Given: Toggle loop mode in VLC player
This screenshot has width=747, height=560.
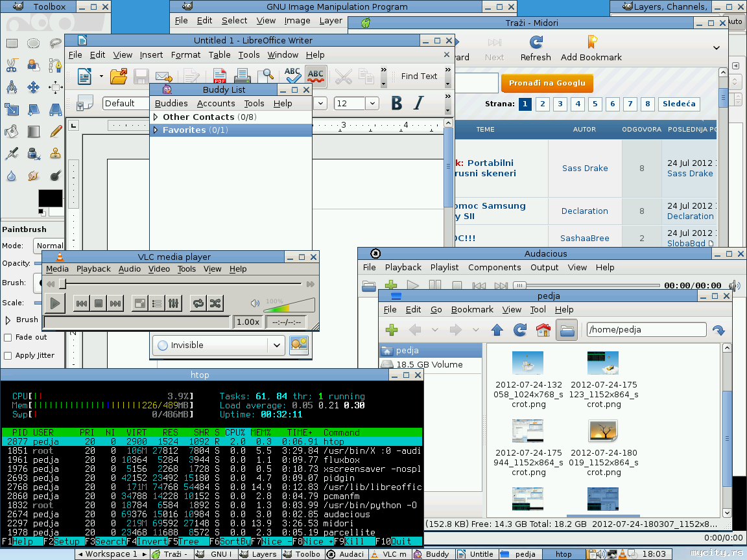Looking at the screenshot, I should click(x=198, y=303).
